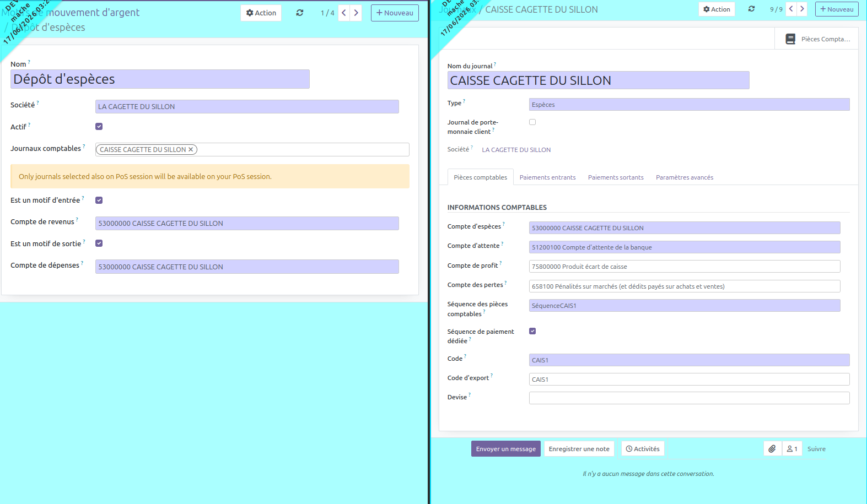
Task: Edit the Nom field Dépôt d'espèces
Action: [x=160, y=79]
